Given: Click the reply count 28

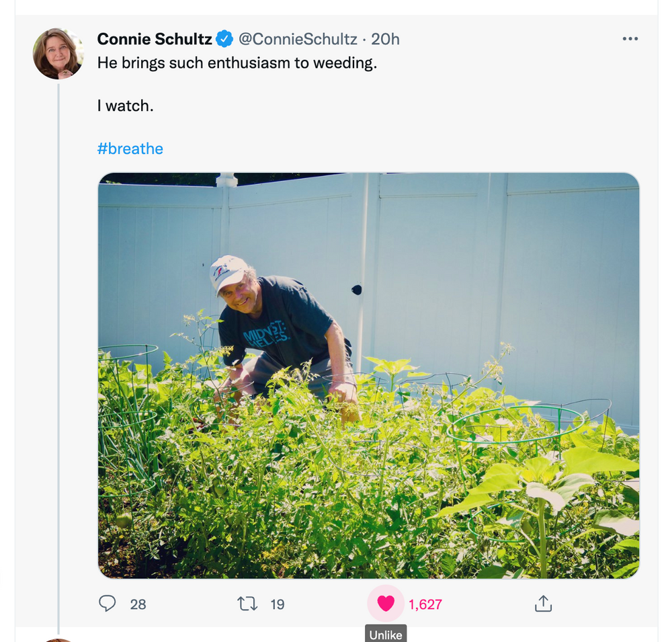Looking at the screenshot, I should pyautogui.click(x=138, y=604).
